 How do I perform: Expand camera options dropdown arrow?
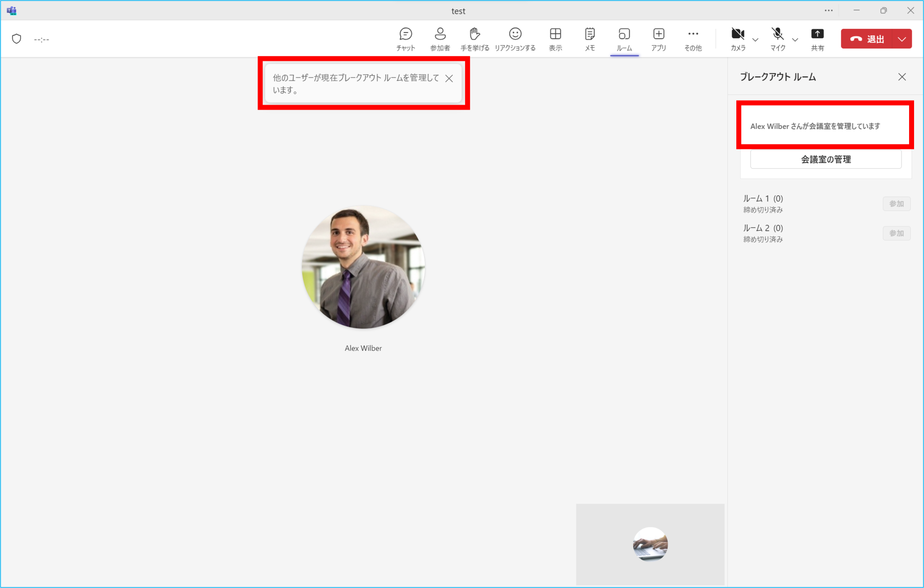click(755, 40)
